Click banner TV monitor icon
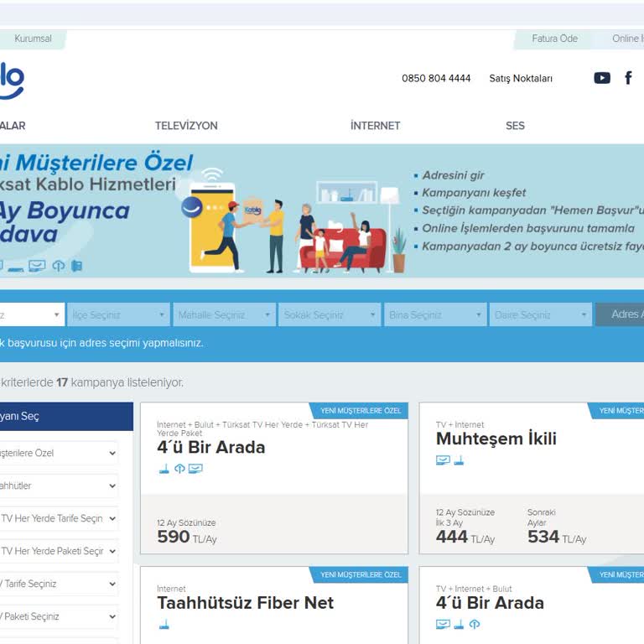The image size is (644, 644). click(x=37, y=266)
